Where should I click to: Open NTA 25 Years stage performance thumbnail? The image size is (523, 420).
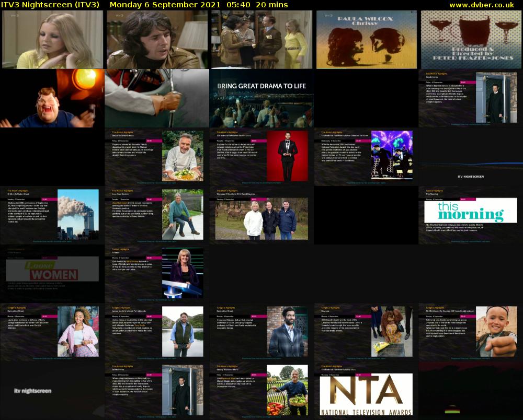(x=366, y=157)
